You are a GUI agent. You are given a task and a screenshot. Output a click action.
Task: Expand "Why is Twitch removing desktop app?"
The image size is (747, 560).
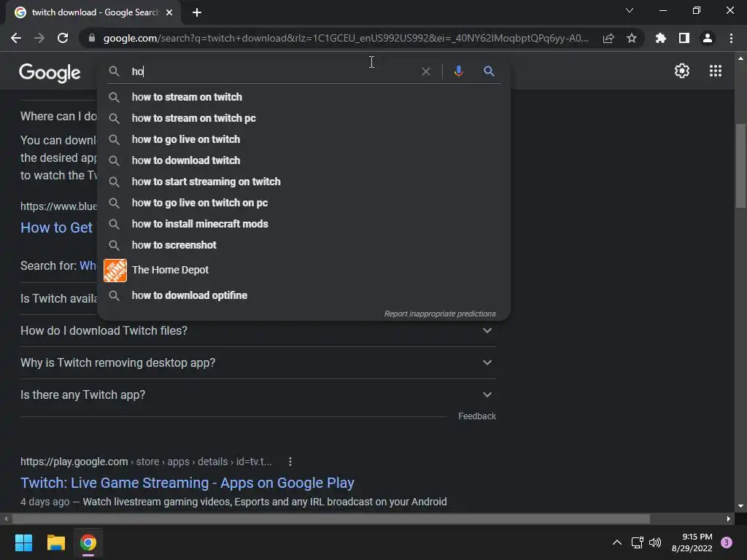click(x=258, y=362)
